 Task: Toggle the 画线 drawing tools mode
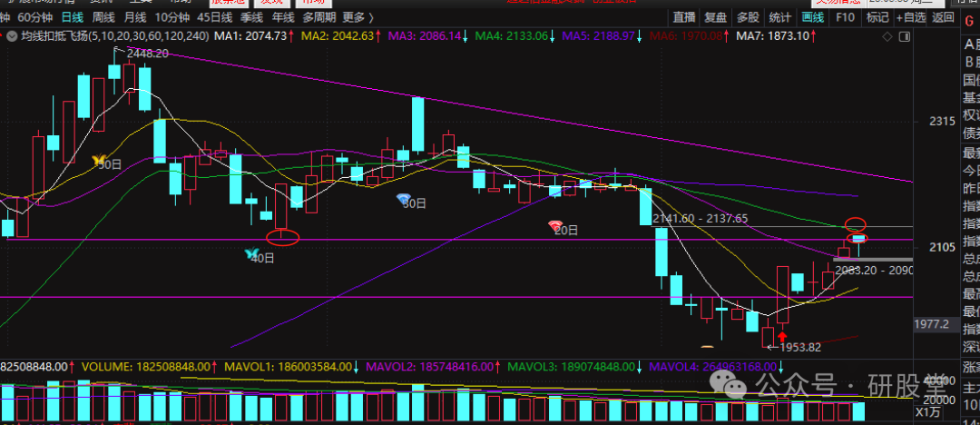pyautogui.click(x=814, y=17)
